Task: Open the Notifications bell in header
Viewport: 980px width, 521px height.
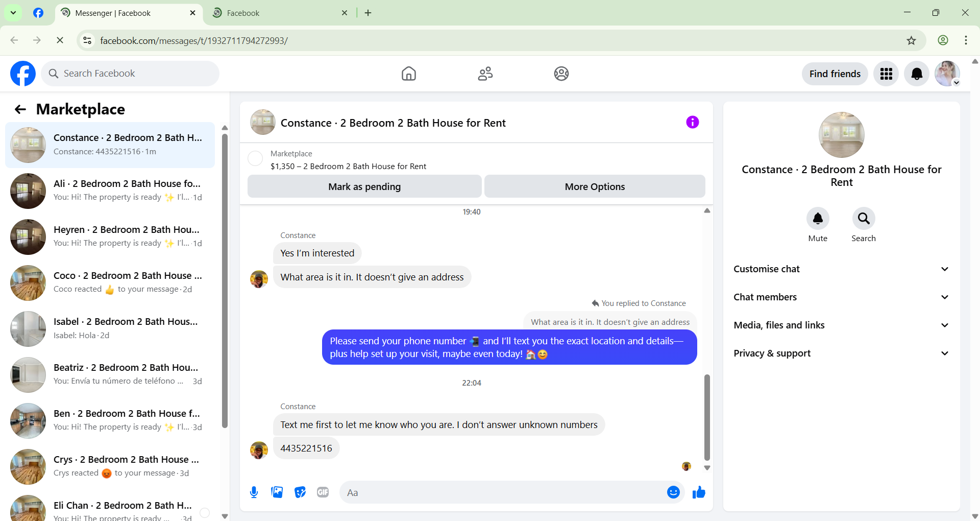Action: pyautogui.click(x=917, y=74)
